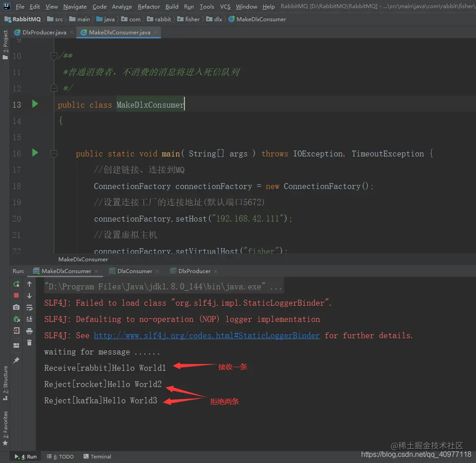Click com package in the breadcrumb
The height and width of the screenshot is (463, 476).
click(x=131, y=19)
